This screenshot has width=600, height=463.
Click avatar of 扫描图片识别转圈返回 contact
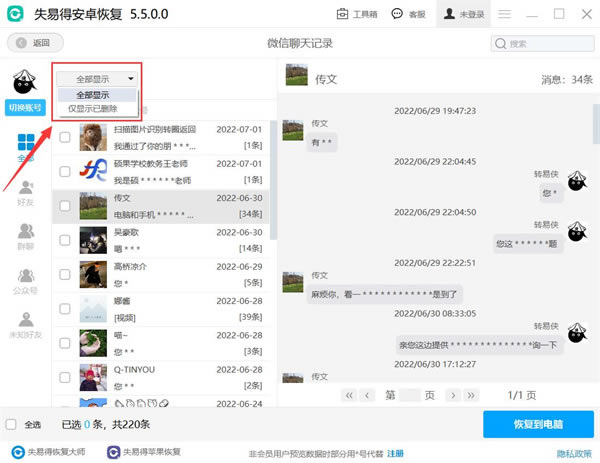[x=93, y=137]
